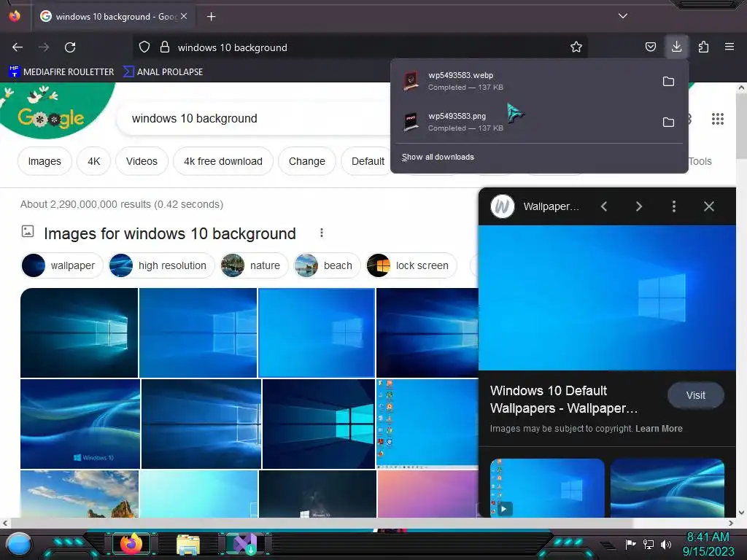Click Firefox in the taskbar
Image resolution: width=747 pixels, height=560 pixels.
pyautogui.click(x=131, y=544)
